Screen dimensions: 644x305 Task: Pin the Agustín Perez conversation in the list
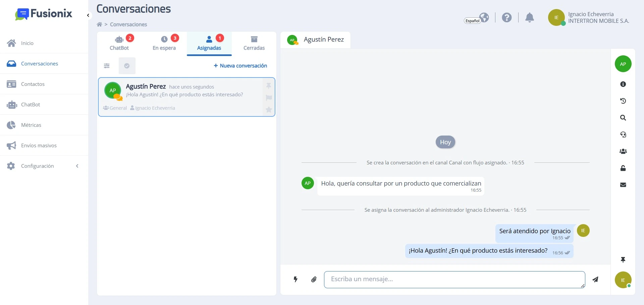tap(269, 86)
